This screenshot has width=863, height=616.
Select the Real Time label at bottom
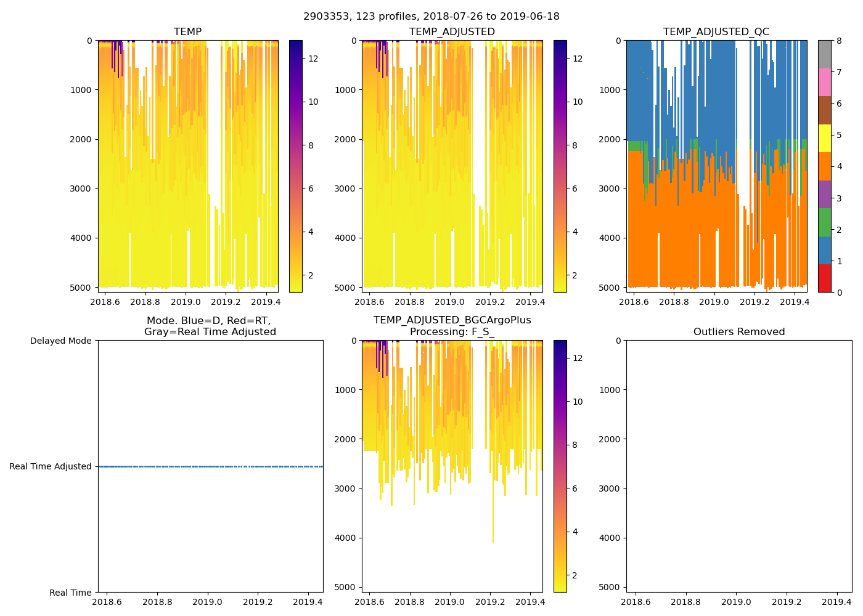click(x=70, y=593)
